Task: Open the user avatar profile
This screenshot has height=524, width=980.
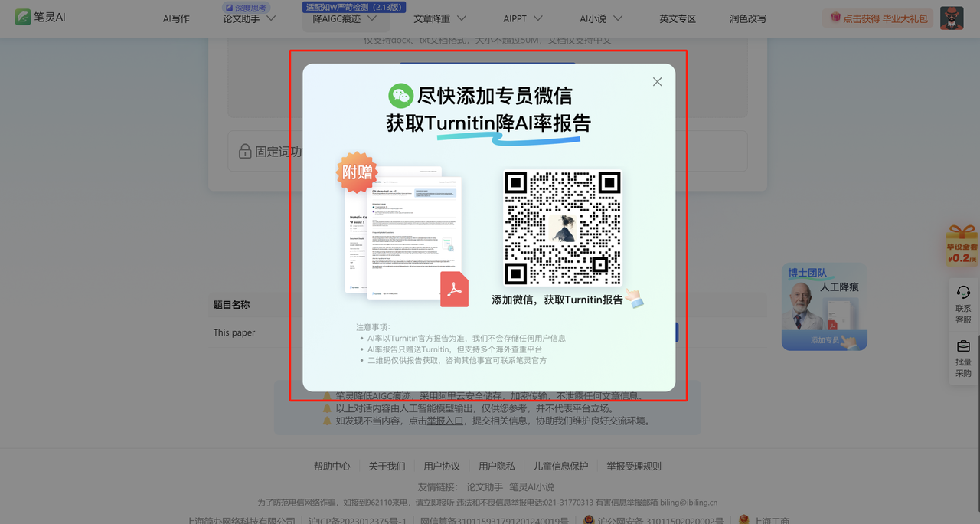Action: pos(952,18)
